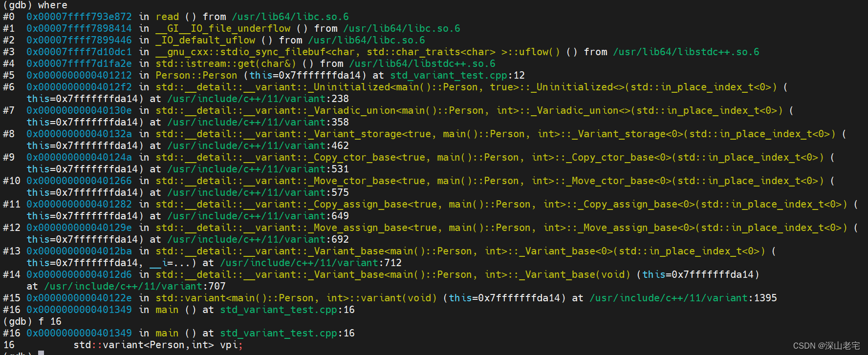
Task: Click address 0x00000000004012d6 in frame #14
Action: point(79,274)
